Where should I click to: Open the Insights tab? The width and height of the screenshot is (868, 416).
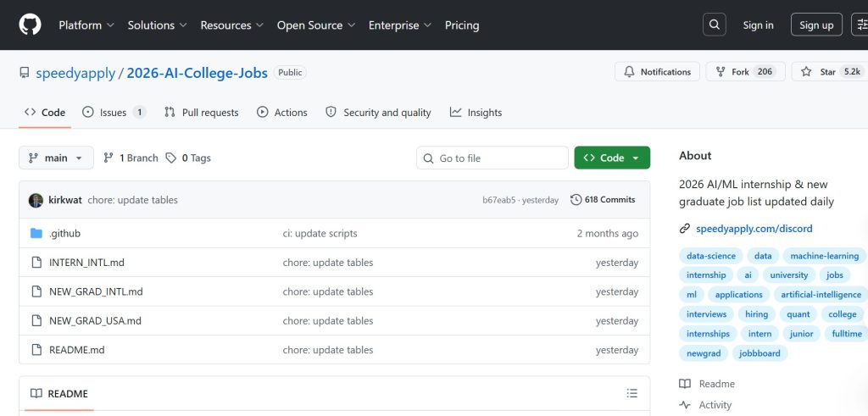[x=476, y=113]
